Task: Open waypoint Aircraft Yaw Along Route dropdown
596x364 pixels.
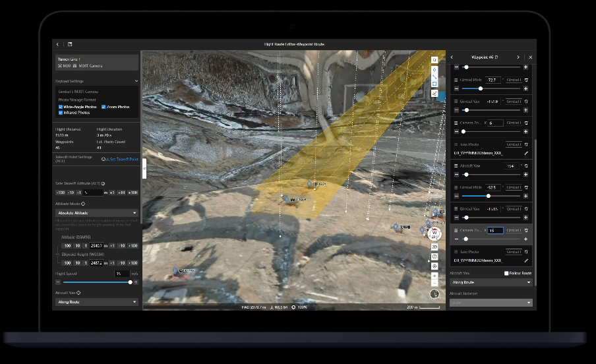Action: pyautogui.click(x=491, y=282)
